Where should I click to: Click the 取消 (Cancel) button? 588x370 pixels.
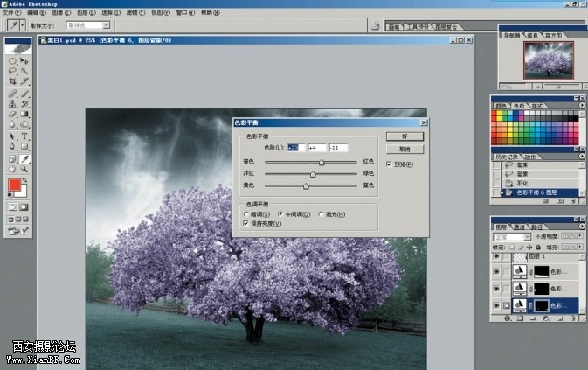pyautogui.click(x=405, y=150)
